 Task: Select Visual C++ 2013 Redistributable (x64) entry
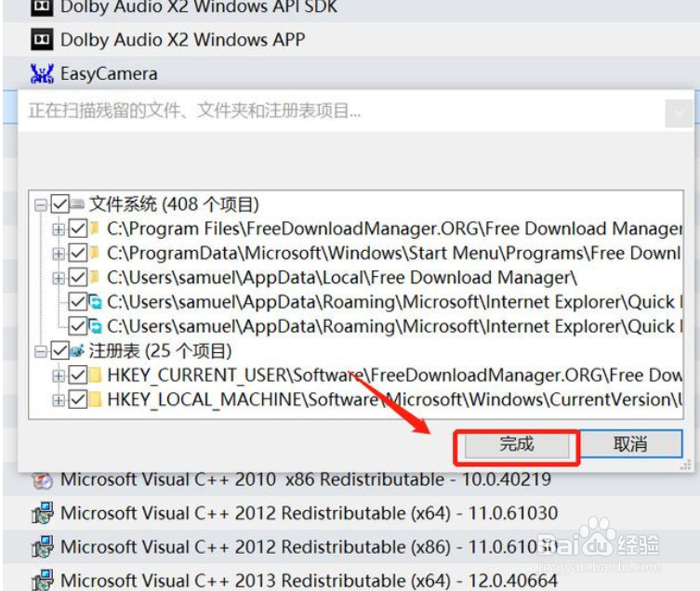pyautogui.click(x=309, y=581)
